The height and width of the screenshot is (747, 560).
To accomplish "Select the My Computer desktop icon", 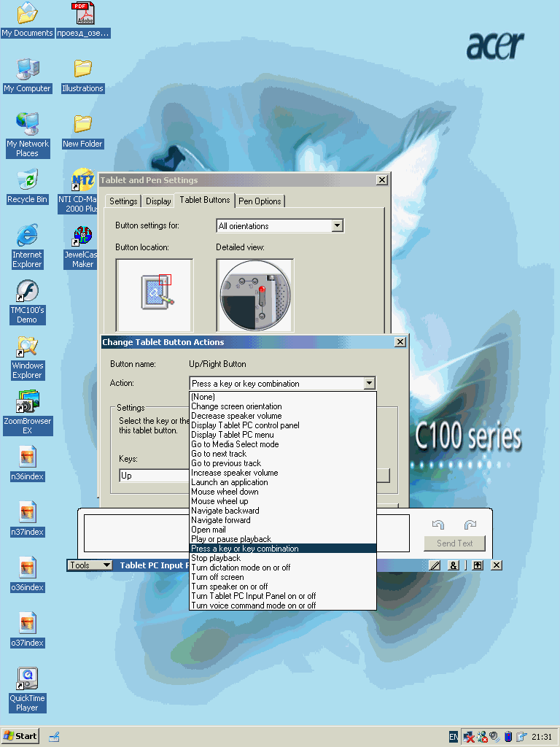I will point(27,69).
